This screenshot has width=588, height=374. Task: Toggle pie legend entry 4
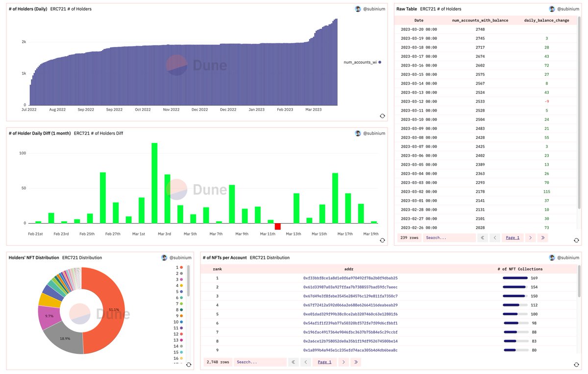(178, 285)
